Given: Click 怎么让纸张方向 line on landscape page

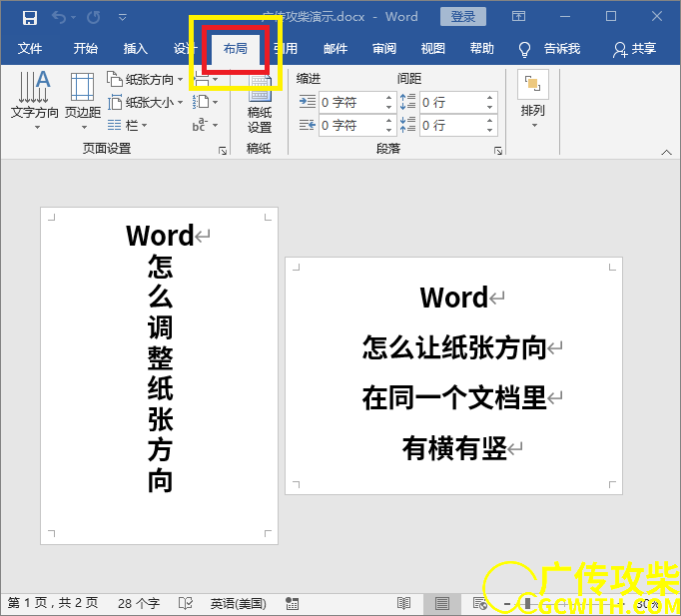Looking at the screenshot, I should (454, 347).
